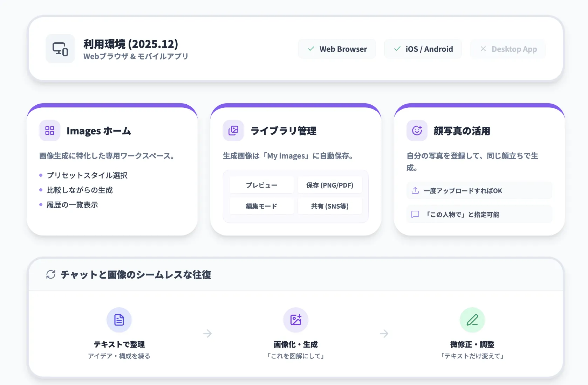
Task: Toggle the iOS / Android support chip
Action: click(x=423, y=49)
